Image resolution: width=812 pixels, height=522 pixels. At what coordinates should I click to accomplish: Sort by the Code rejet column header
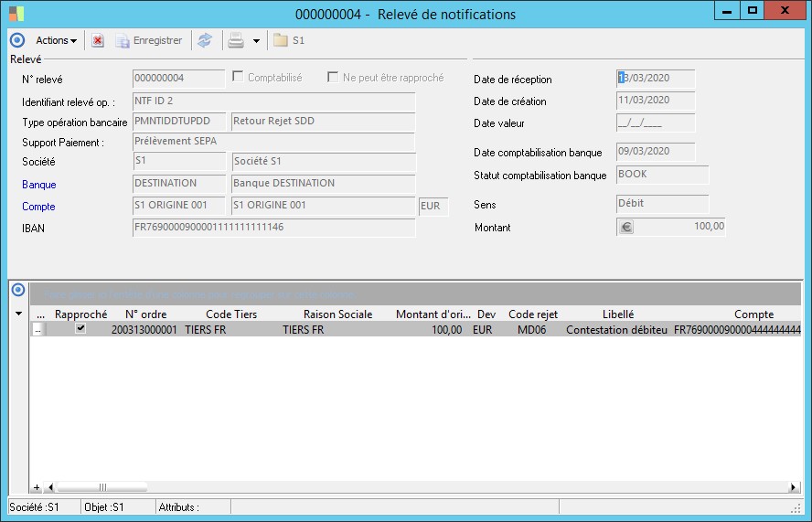coord(532,314)
